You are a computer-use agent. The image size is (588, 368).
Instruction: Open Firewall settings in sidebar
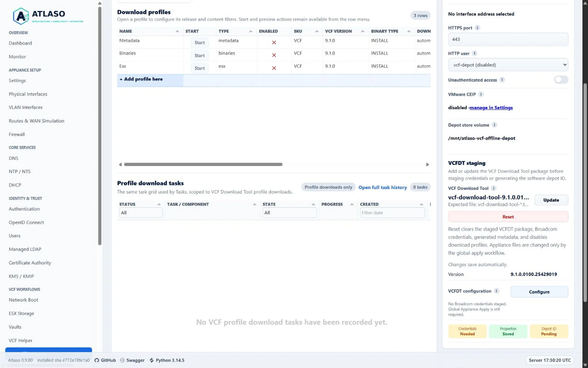[17, 134]
